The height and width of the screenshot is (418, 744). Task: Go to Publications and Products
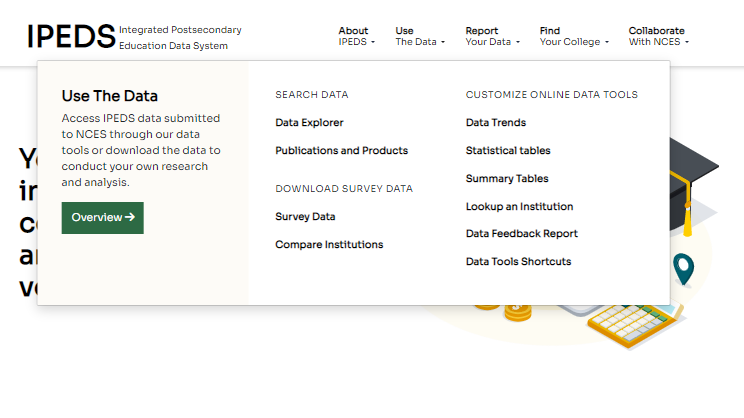pyautogui.click(x=341, y=151)
